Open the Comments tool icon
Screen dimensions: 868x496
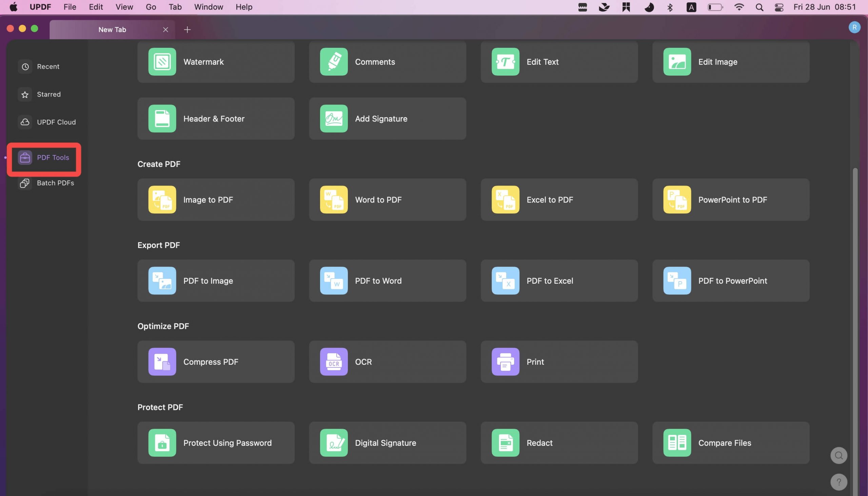coord(334,62)
